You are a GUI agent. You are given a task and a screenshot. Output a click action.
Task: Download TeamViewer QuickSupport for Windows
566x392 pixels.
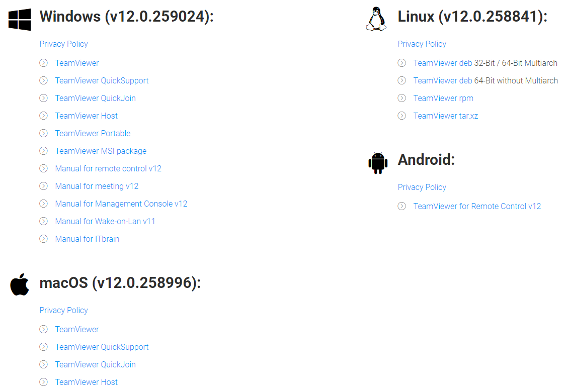point(102,80)
